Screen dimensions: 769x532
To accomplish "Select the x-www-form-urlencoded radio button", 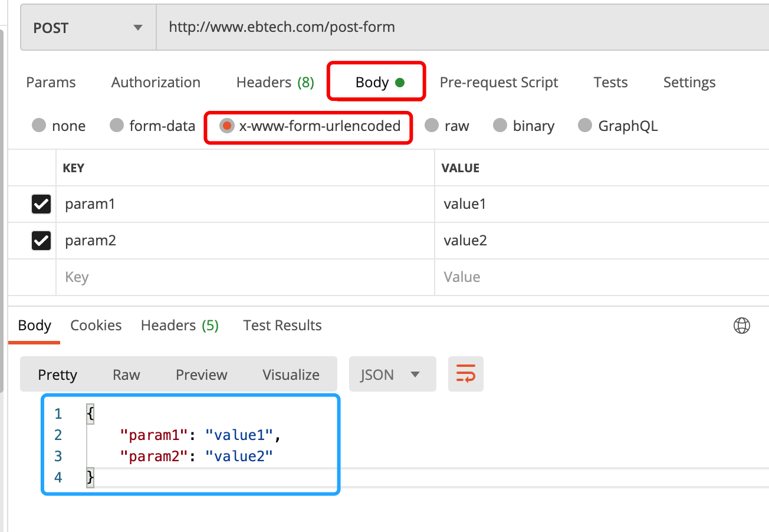I will pos(226,126).
